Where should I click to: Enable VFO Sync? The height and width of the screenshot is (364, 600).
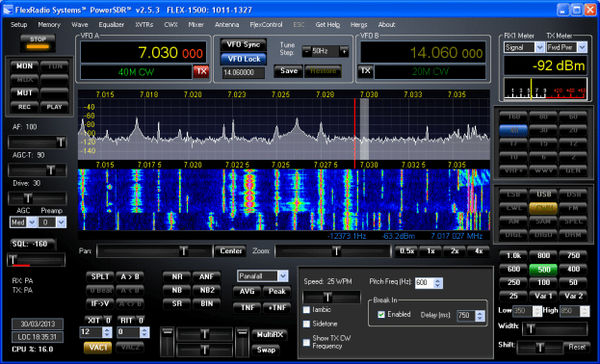[x=244, y=44]
